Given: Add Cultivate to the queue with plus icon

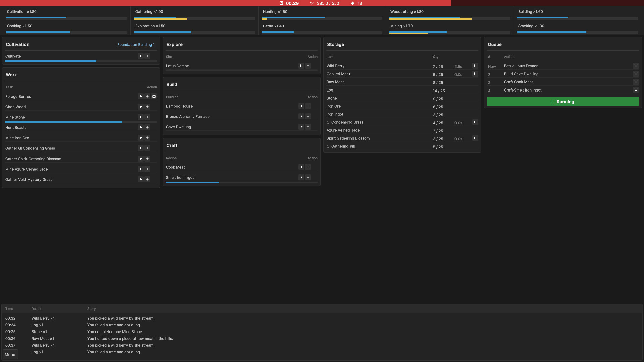Looking at the screenshot, I should click(x=147, y=56).
